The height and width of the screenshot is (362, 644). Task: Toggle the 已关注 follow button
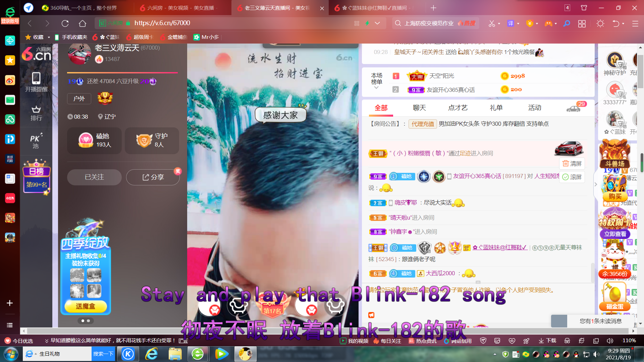(x=94, y=177)
